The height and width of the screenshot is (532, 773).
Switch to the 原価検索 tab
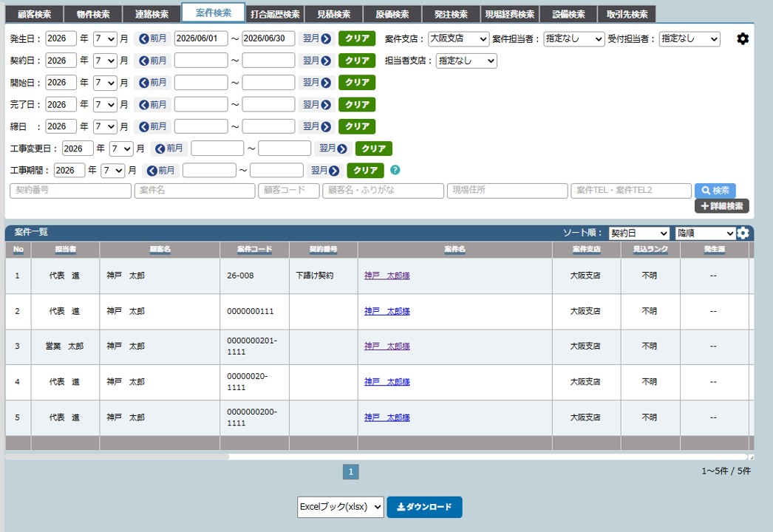pyautogui.click(x=392, y=14)
